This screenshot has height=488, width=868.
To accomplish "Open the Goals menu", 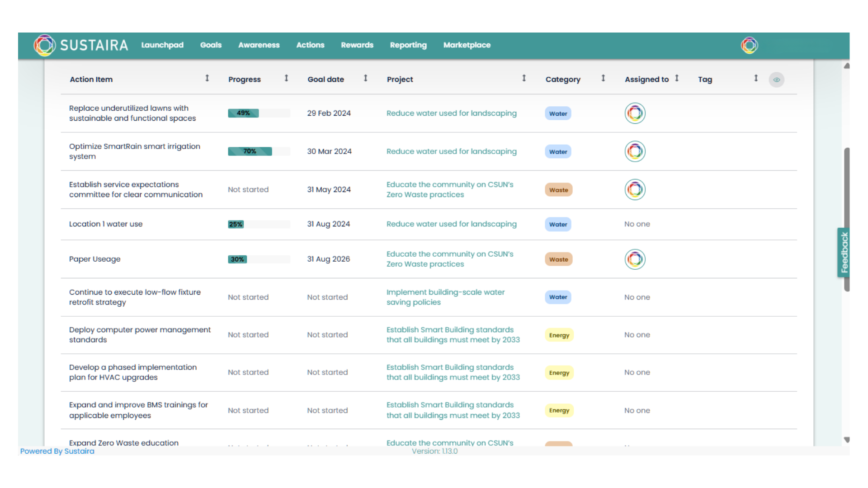I will [x=210, y=45].
